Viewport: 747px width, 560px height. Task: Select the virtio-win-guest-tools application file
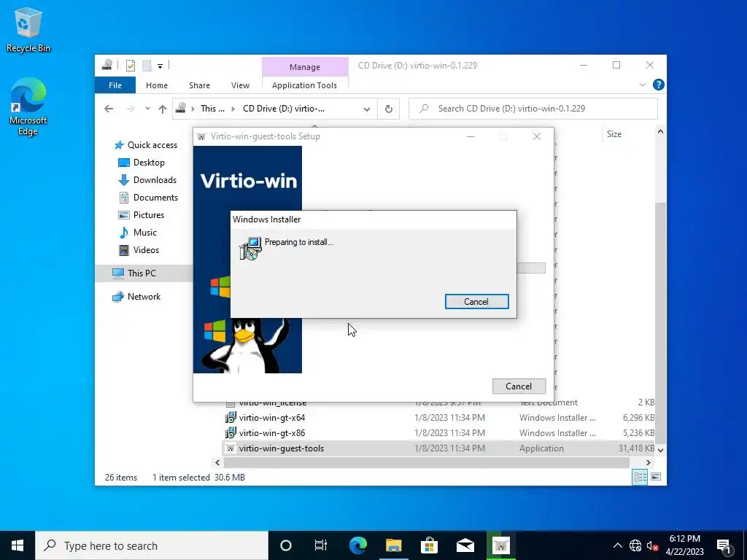pos(439,448)
